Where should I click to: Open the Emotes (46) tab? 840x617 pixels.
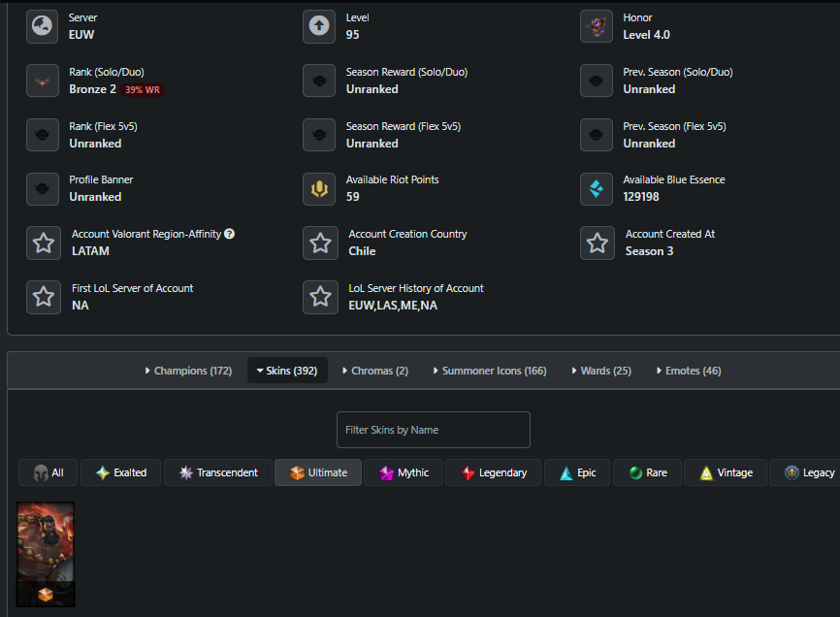[x=689, y=371]
